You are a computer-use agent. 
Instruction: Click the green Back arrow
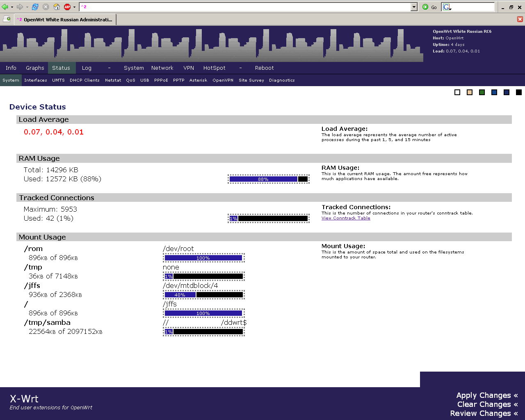(x=5, y=7)
